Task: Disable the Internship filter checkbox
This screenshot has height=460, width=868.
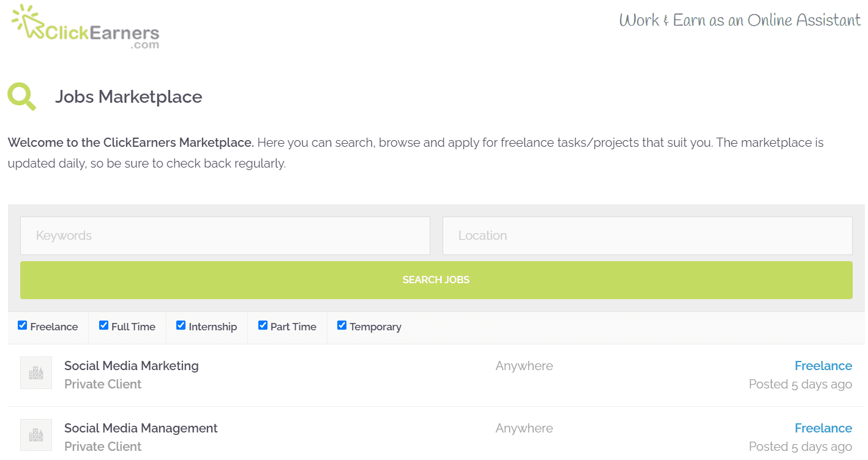Action: (181, 325)
